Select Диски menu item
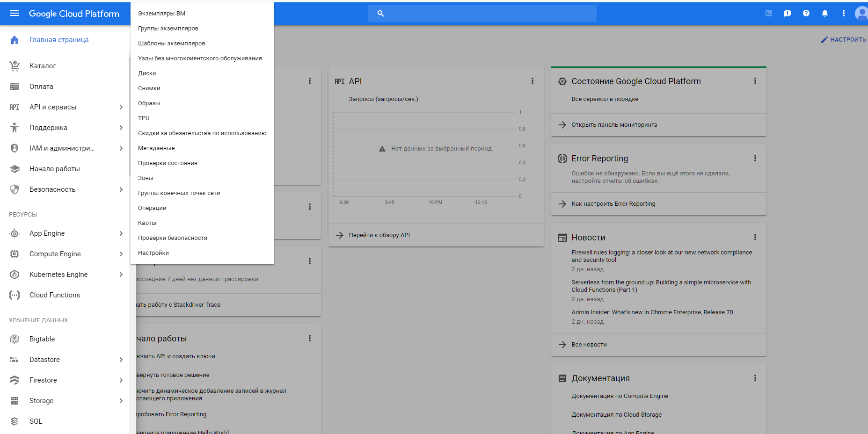Image resolution: width=868 pixels, height=434 pixels. (202, 73)
